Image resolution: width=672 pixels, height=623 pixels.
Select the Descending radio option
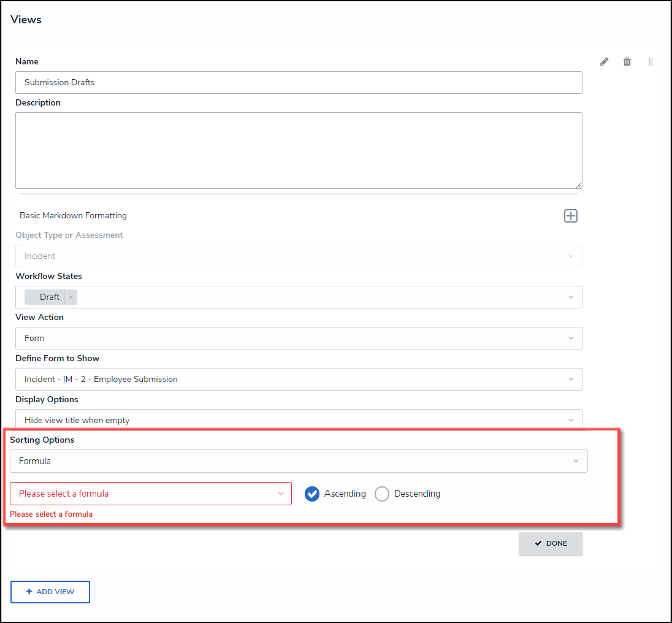pos(382,494)
